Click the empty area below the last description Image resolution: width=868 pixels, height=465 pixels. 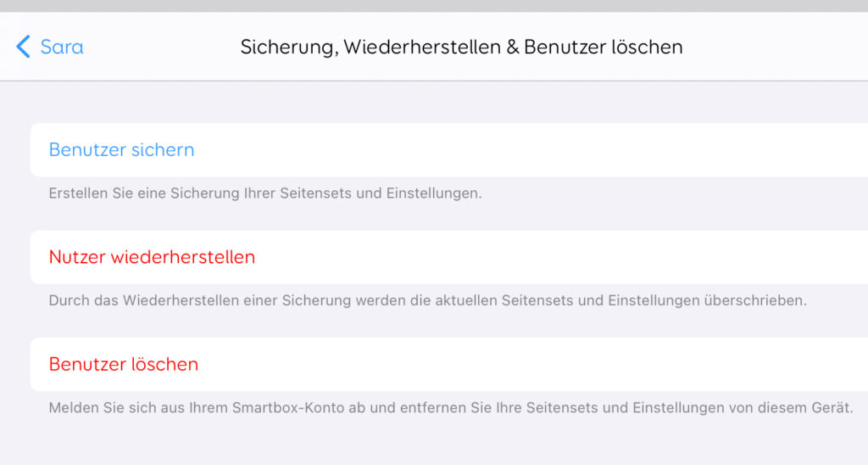(x=434, y=443)
